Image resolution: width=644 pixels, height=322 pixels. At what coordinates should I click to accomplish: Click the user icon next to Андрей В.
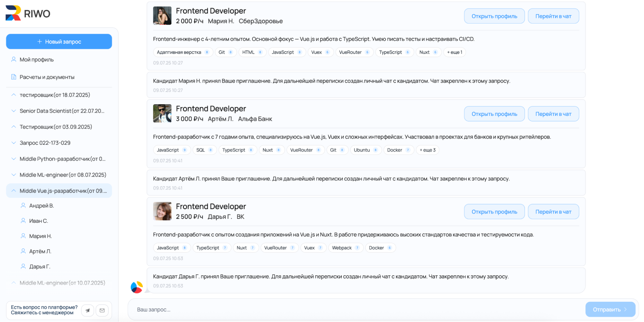click(x=23, y=206)
